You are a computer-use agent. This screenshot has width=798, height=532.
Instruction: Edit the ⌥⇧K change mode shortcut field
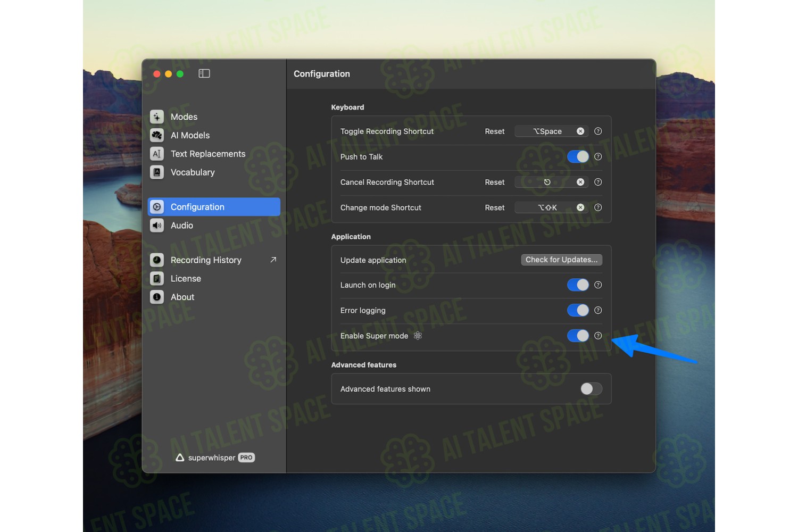pos(551,208)
